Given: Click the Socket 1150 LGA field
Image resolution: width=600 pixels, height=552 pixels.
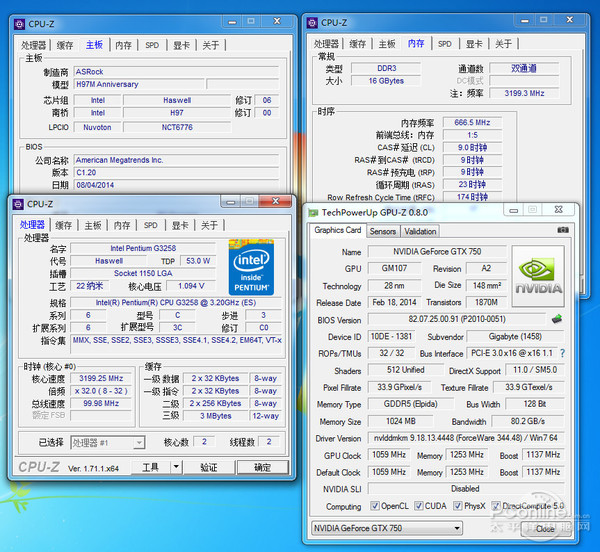Looking at the screenshot, I should (143, 274).
